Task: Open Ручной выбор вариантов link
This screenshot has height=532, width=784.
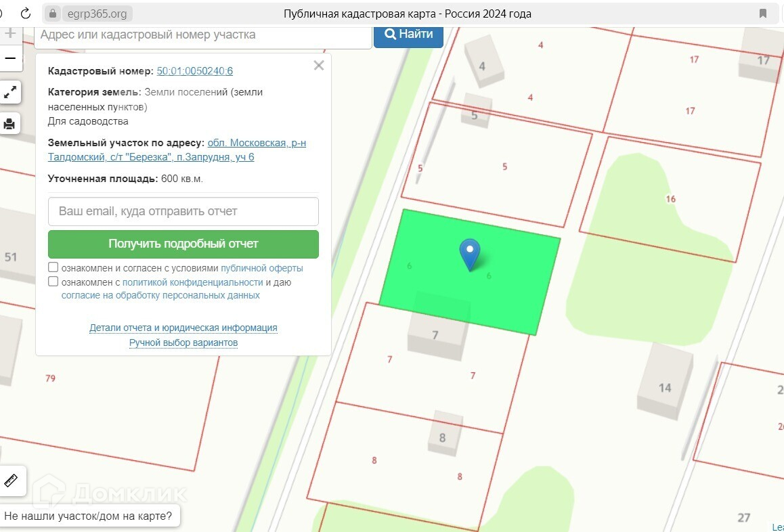Action: click(x=183, y=343)
